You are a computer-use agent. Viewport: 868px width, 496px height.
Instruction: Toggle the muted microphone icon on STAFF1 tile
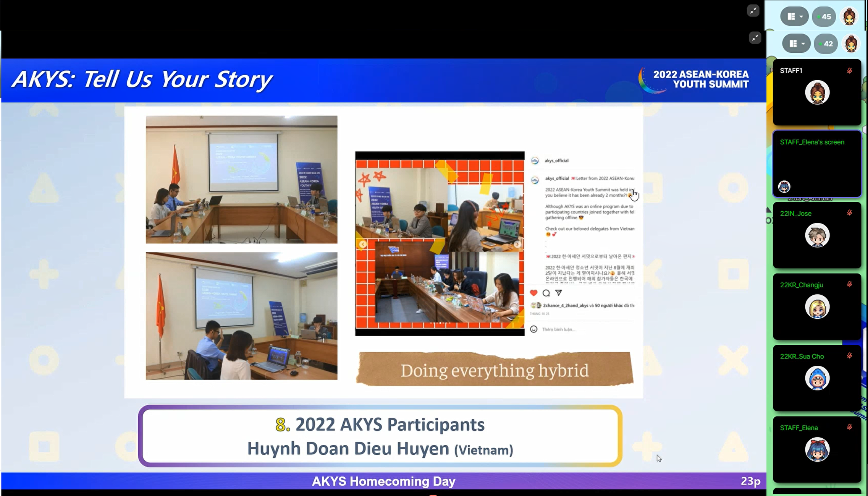coord(849,71)
